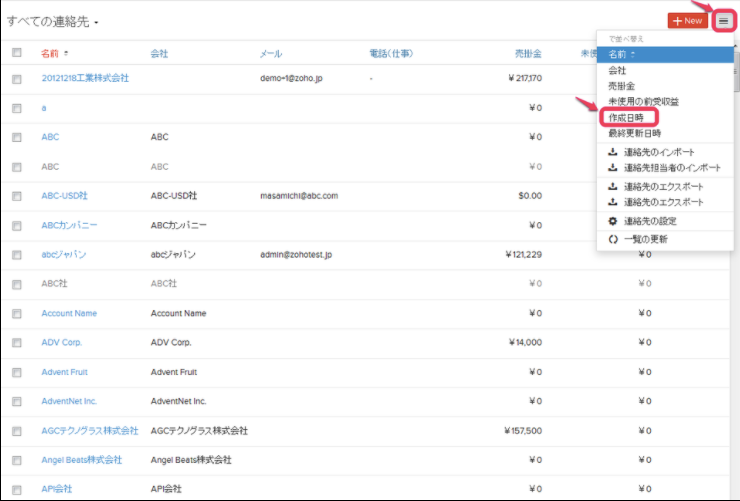Click the import icon beside 連絡先のインポート

(x=613, y=152)
